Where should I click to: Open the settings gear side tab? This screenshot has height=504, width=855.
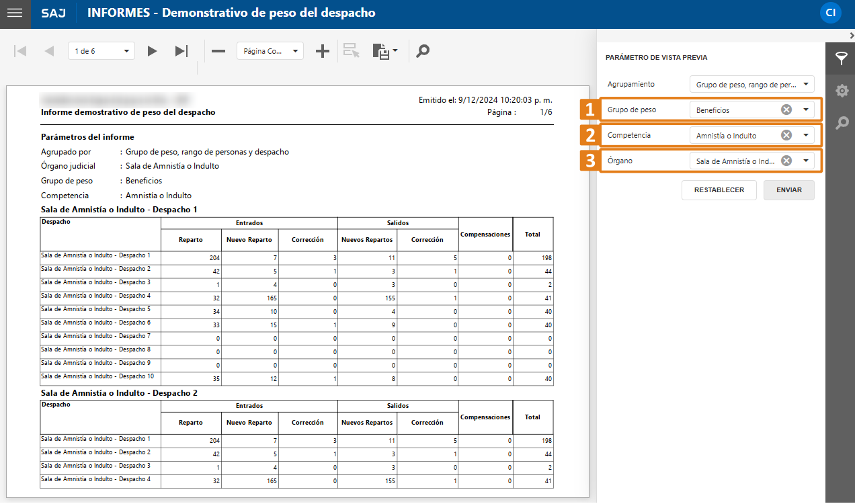(x=841, y=91)
